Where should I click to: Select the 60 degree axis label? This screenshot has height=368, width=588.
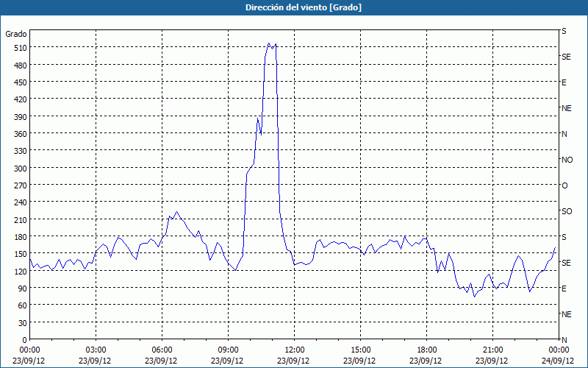23,305
